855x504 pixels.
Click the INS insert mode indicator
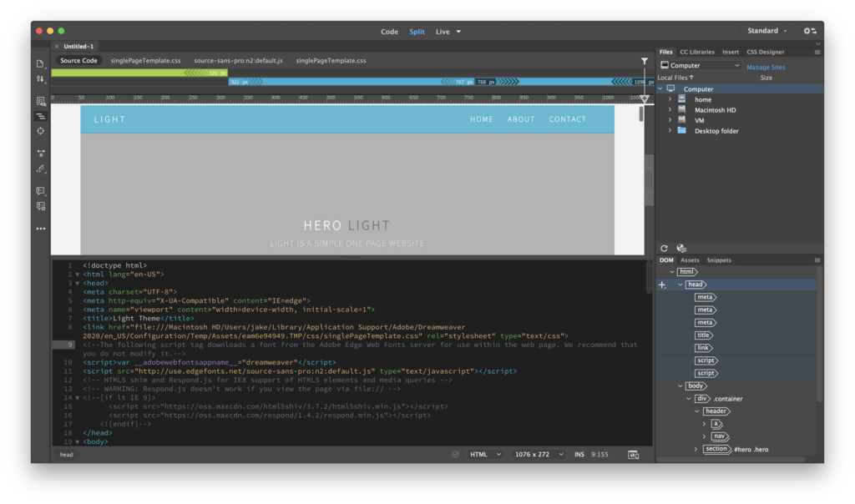(x=579, y=455)
